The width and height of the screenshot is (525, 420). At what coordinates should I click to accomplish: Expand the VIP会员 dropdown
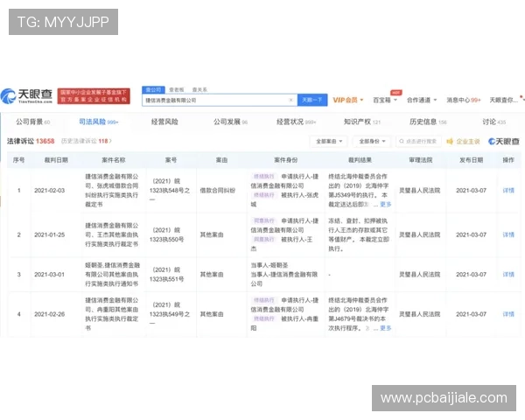click(x=348, y=100)
